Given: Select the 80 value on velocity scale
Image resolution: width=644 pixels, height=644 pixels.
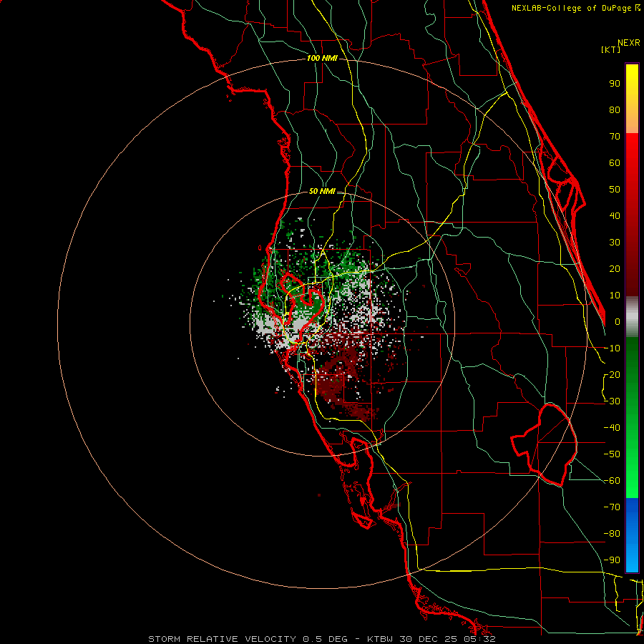Looking at the screenshot, I should point(615,109).
